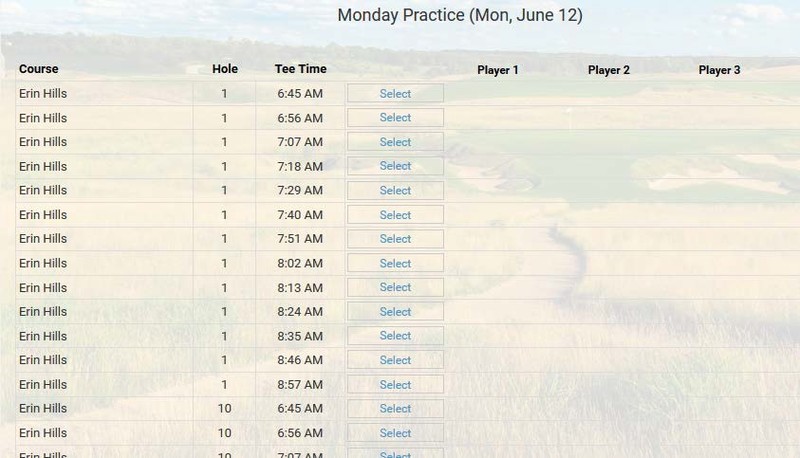The width and height of the screenshot is (800, 458).
Task: Select the 6:45 AM hole 10 tee time
Action: click(x=395, y=409)
